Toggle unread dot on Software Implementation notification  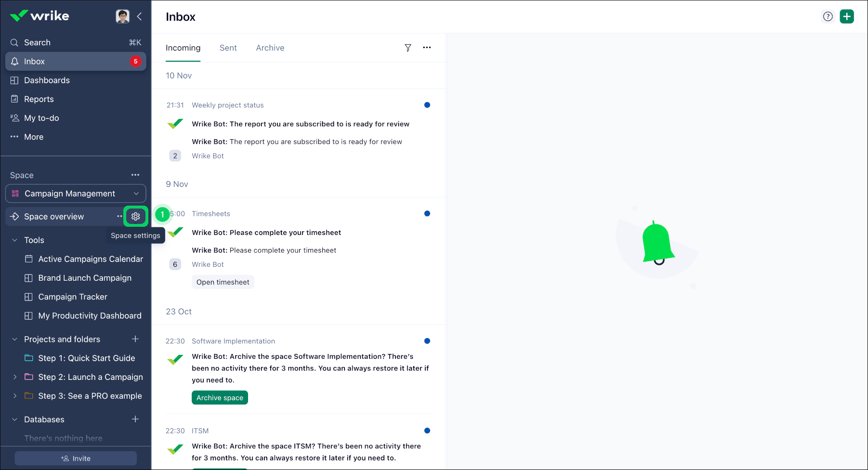[x=427, y=341]
